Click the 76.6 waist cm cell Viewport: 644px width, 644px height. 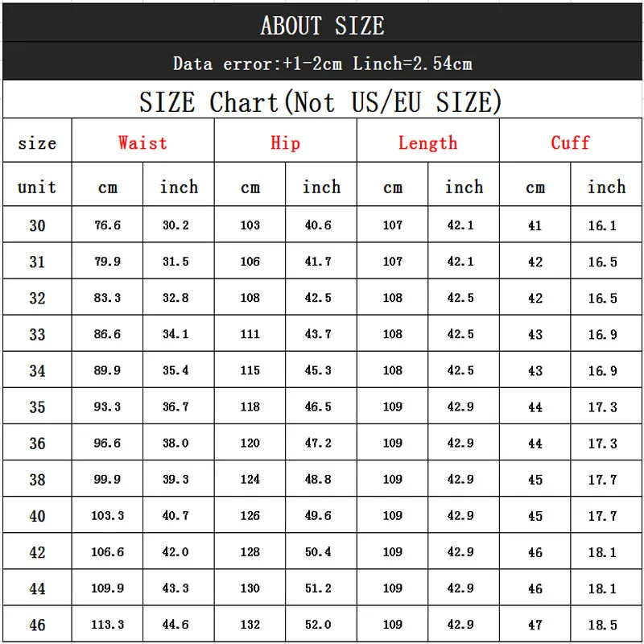point(107,225)
